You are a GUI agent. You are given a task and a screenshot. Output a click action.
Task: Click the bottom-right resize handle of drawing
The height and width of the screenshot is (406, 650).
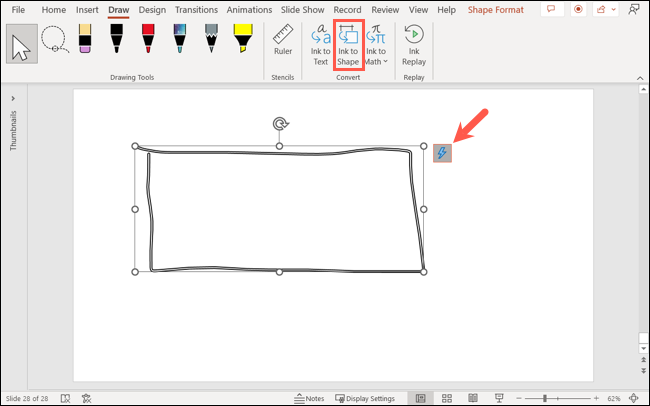(423, 272)
